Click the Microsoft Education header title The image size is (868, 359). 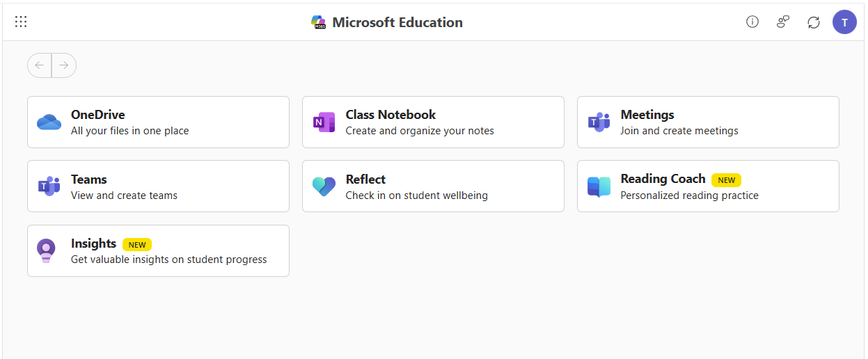point(397,22)
